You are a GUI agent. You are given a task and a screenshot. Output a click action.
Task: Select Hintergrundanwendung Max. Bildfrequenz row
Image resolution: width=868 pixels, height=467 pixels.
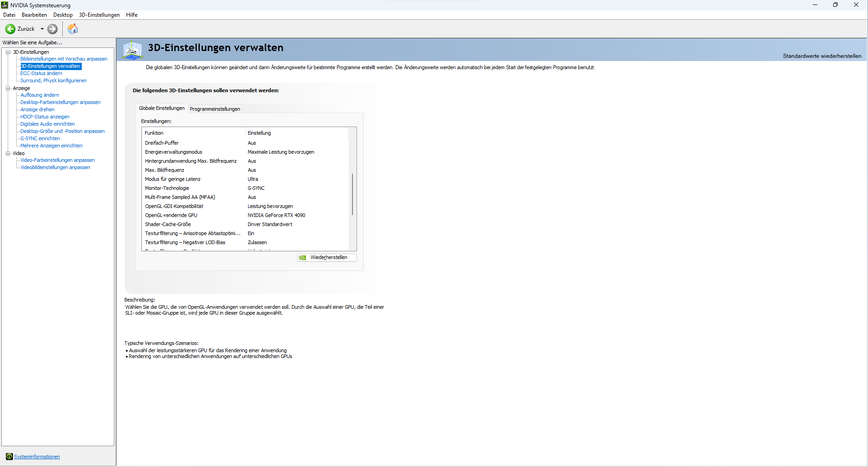point(245,161)
